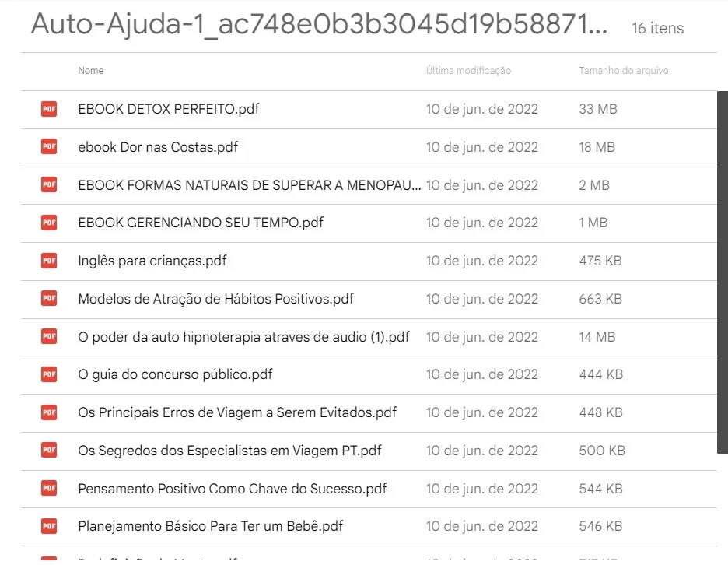Viewport: 728px width, 565px height.
Task: Click the Auto-Ajuda-1 folder title
Action: click(319, 23)
